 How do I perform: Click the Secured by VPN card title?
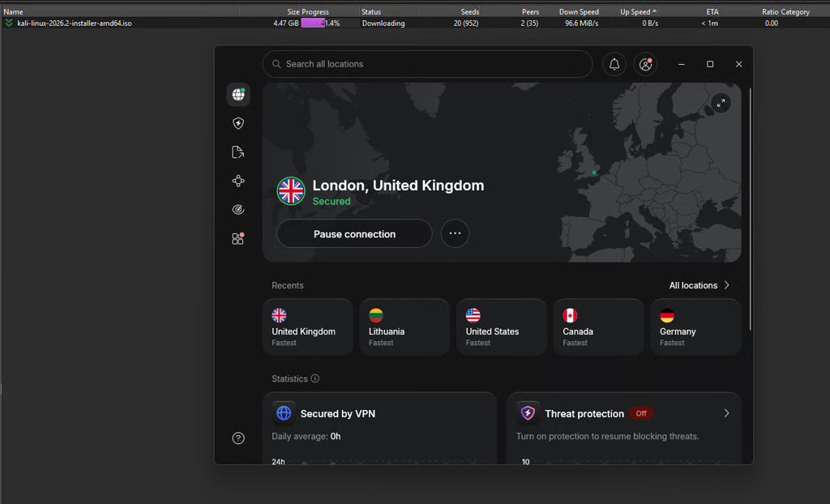[338, 413]
